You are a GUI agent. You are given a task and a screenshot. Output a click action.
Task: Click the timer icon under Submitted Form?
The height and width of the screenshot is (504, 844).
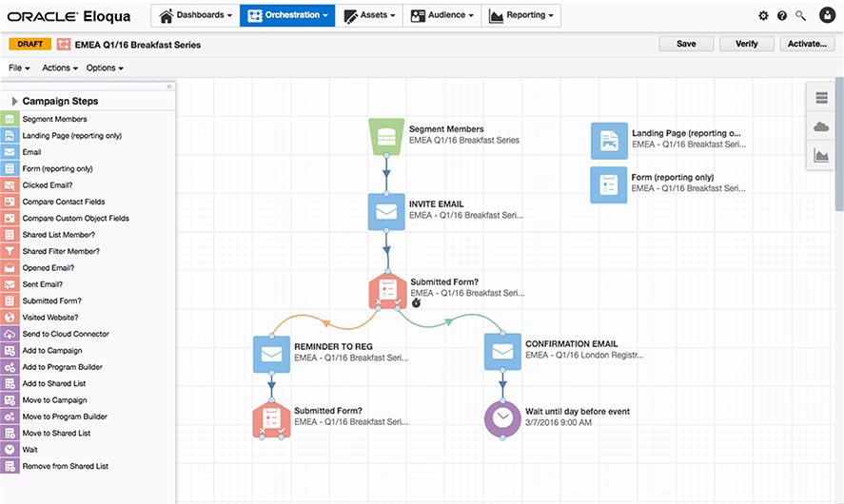(x=416, y=302)
